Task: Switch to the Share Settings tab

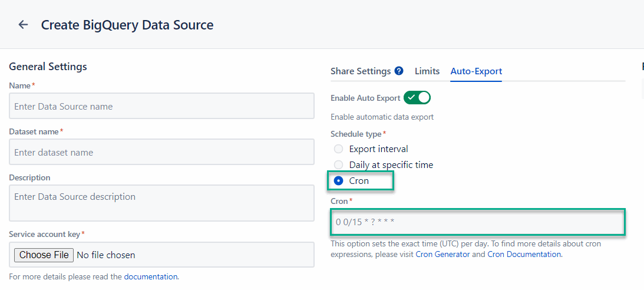Action: tap(361, 71)
